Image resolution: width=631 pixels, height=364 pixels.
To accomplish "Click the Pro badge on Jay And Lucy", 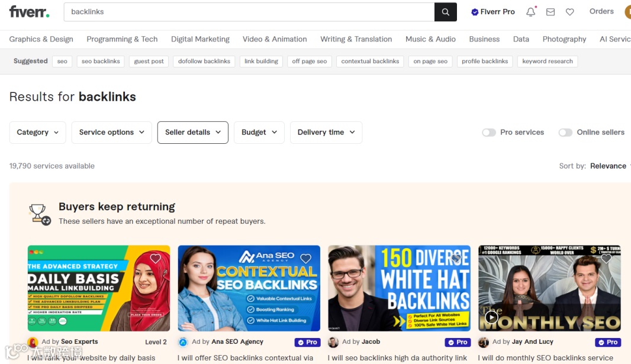I will click(608, 342).
